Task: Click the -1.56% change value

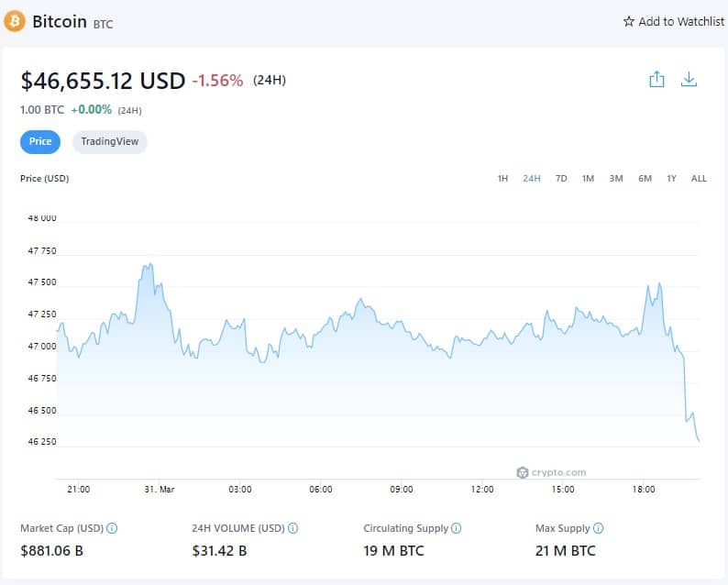Action: tap(217, 81)
